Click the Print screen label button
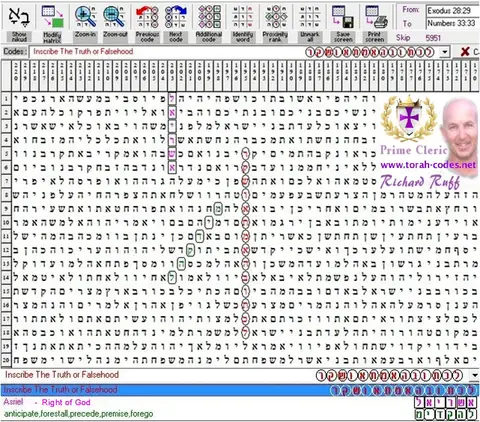Screen dimensions: 480x422 click(375, 37)
